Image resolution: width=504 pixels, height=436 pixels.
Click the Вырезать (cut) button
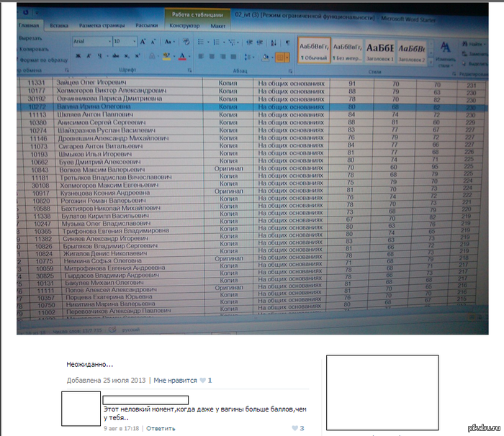coord(30,37)
